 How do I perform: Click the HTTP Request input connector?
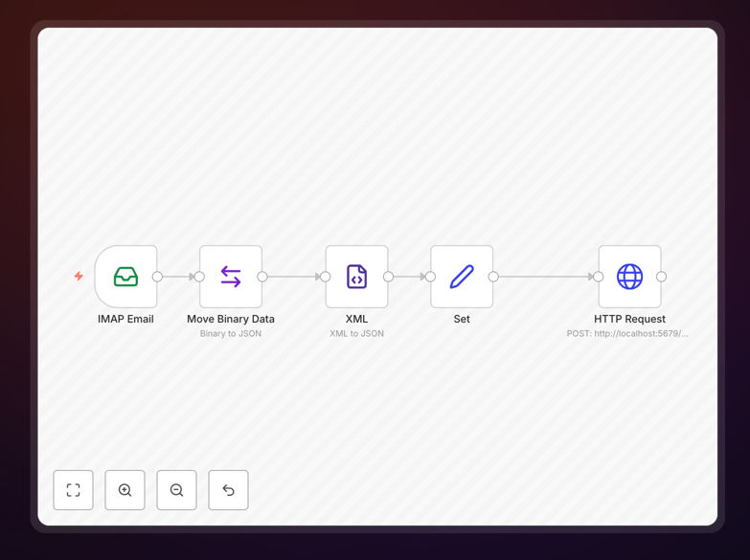click(599, 277)
